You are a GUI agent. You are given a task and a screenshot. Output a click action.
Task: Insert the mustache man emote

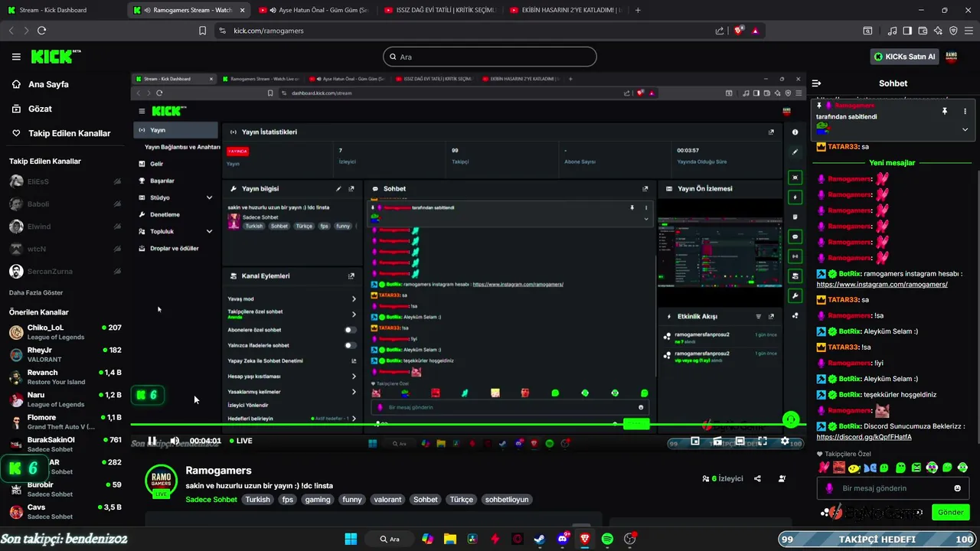(839, 467)
